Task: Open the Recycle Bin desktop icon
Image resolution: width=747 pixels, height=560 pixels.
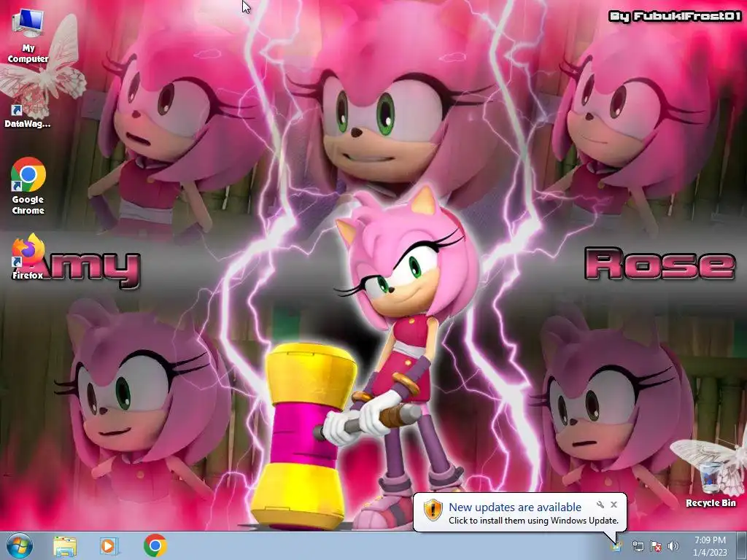Action: [x=711, y=483]
